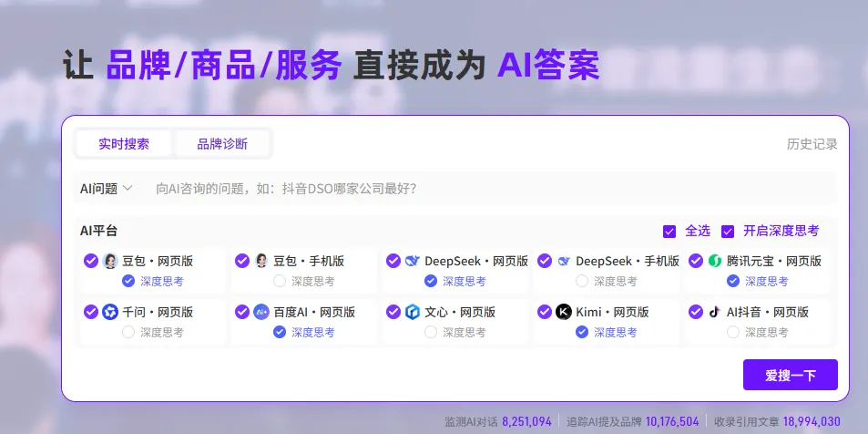Click the 文心 hexagon logo icon
868x434 pixels.
click(413, 312)
